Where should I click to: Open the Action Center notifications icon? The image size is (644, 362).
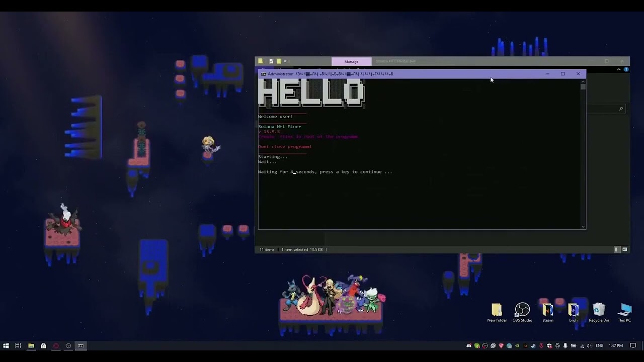click(633, 345)
